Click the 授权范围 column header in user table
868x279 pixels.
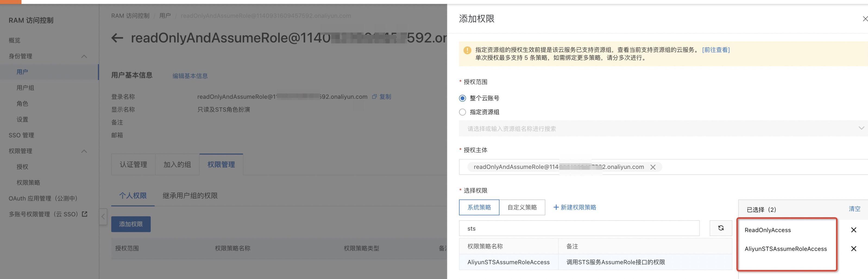click(127, 248)
